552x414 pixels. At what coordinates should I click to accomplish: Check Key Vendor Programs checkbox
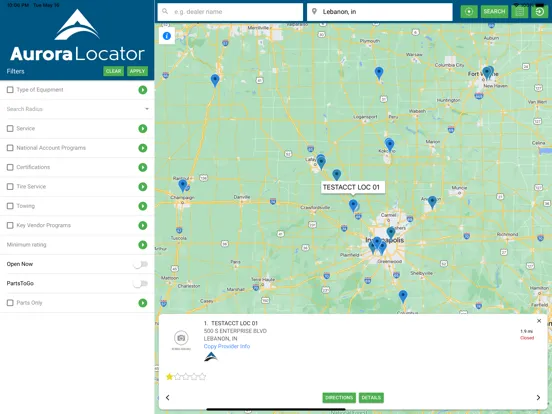(x=10, y=225)
